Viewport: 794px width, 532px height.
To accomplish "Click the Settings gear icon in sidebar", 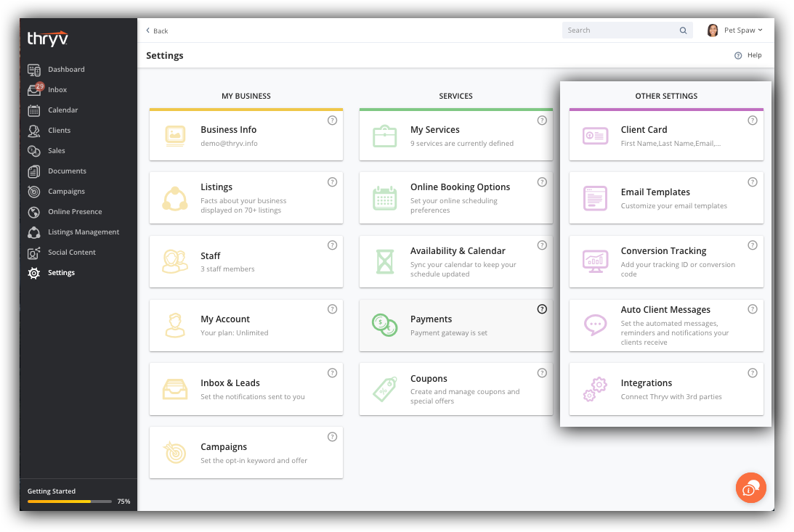I will [34, 273].
